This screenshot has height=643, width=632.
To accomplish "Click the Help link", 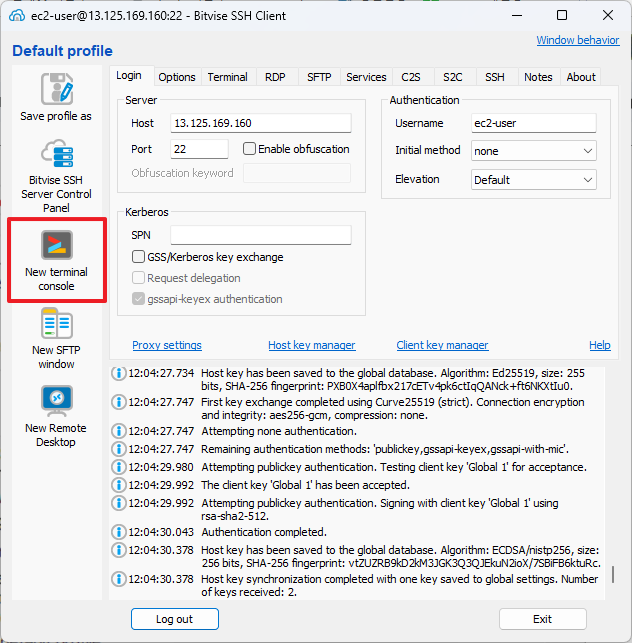I will coord(600,345).
